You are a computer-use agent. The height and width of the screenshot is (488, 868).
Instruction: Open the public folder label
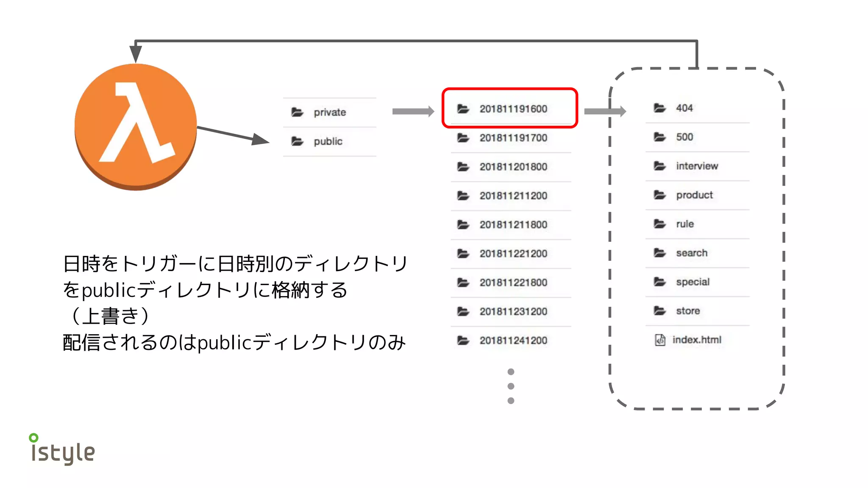[328, 141]
